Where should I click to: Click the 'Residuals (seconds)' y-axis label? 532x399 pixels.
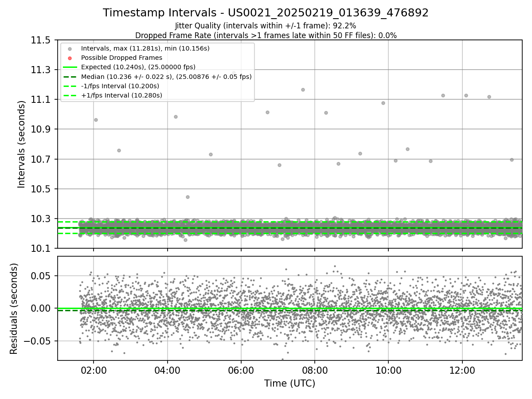coord(14,309)
